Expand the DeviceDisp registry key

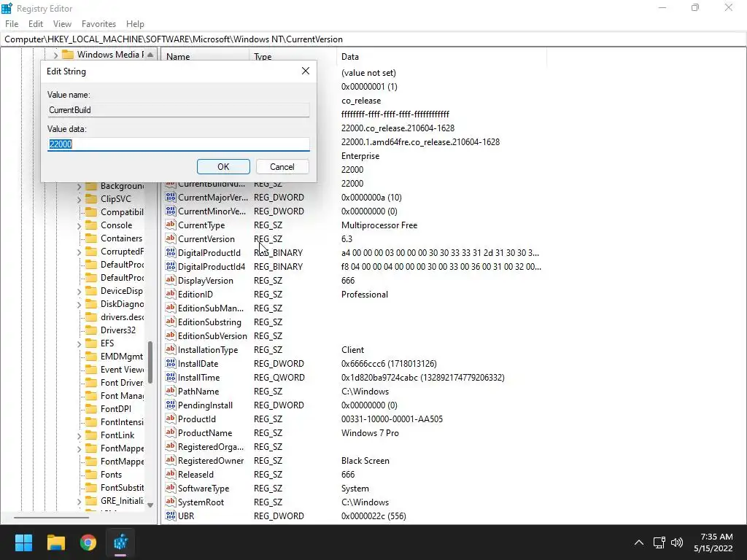click(79, 292)
